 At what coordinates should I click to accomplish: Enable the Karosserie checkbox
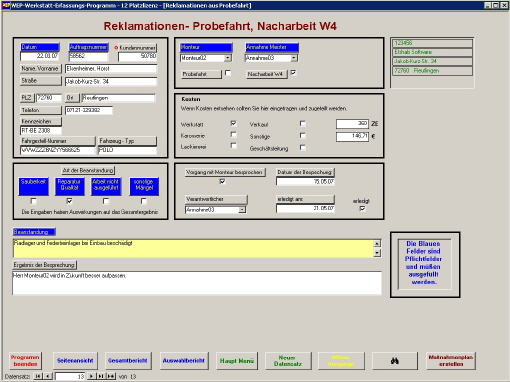pyautogui.click(x=234, y=135)
